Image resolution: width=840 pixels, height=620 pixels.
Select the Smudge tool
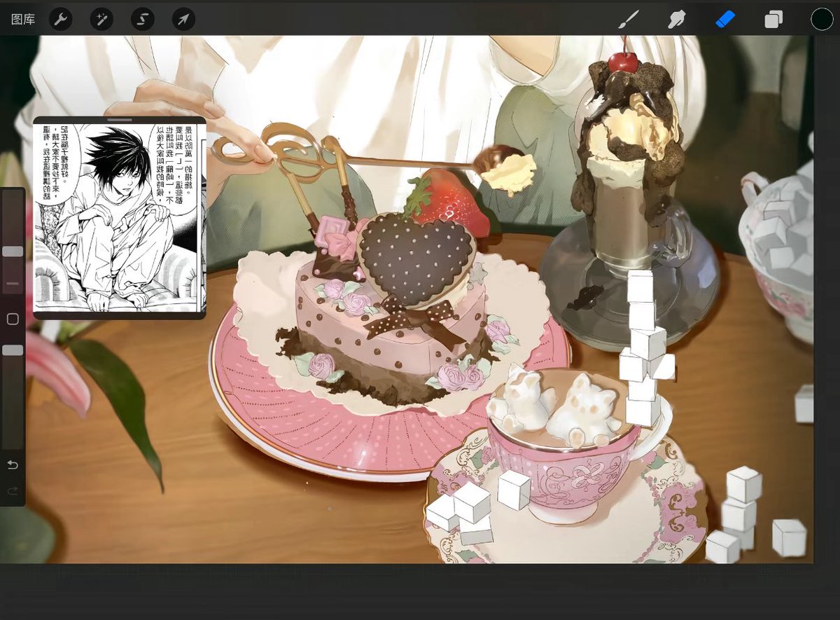tap(677, 20)
